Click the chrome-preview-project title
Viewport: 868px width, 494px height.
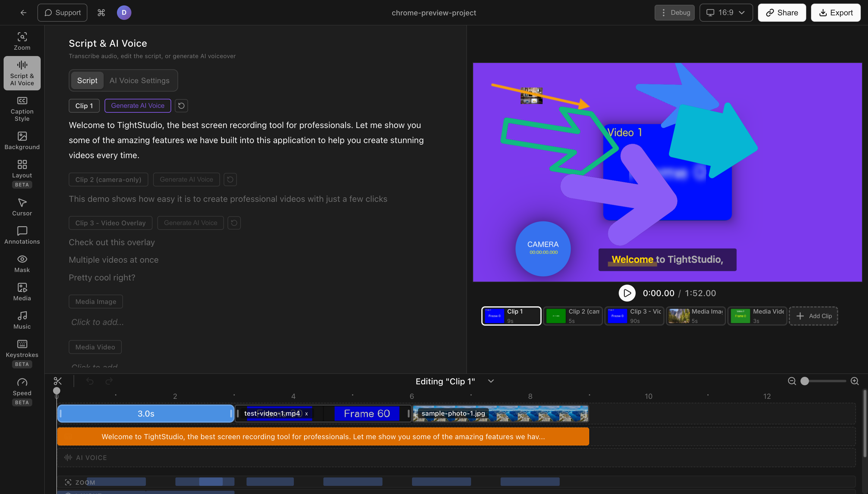pyautogui.click(x=434, y=13)
